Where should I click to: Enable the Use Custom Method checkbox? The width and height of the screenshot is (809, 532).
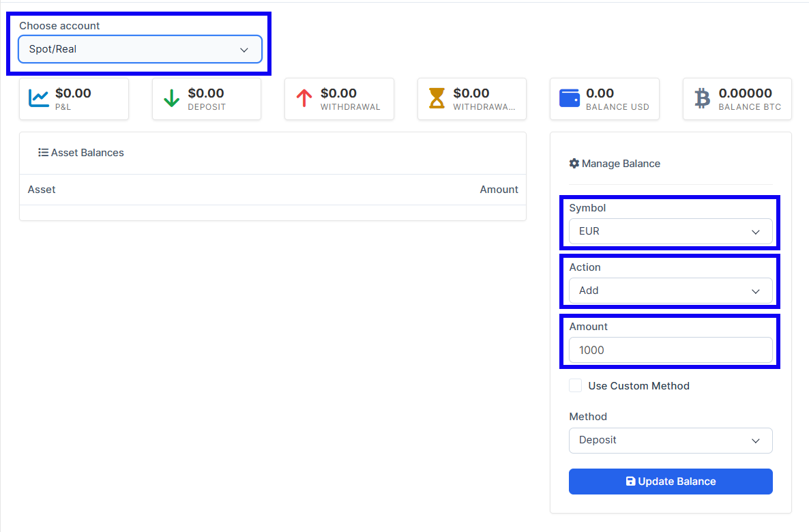(575, 385)
